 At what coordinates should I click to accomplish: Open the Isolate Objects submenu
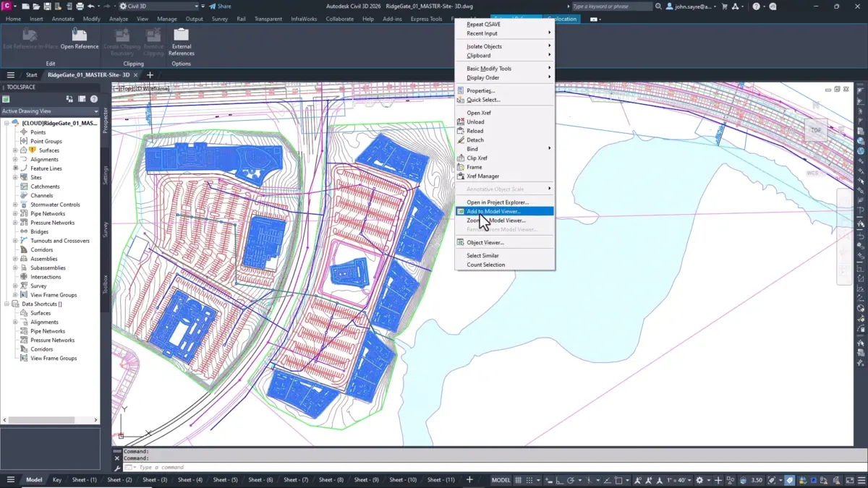505,46
